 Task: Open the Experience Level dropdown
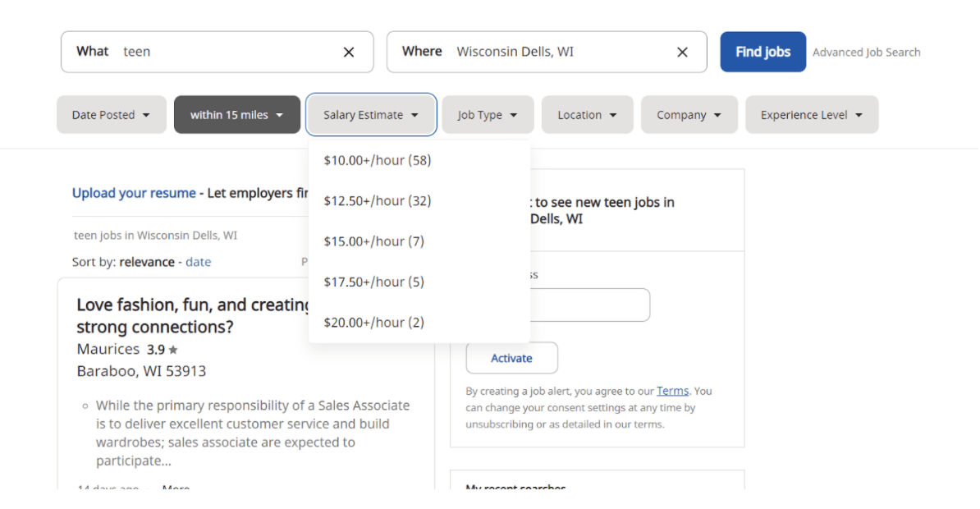pyautogui.click(x=811, y=114)
